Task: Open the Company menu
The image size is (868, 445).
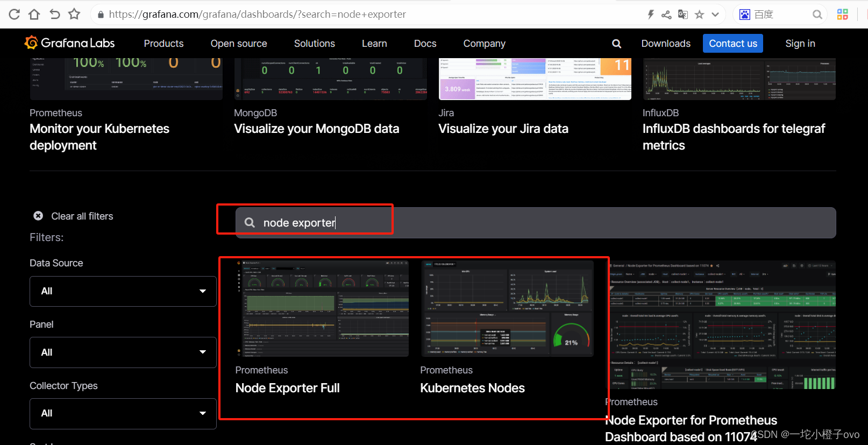Action: (x=485, y=44)
